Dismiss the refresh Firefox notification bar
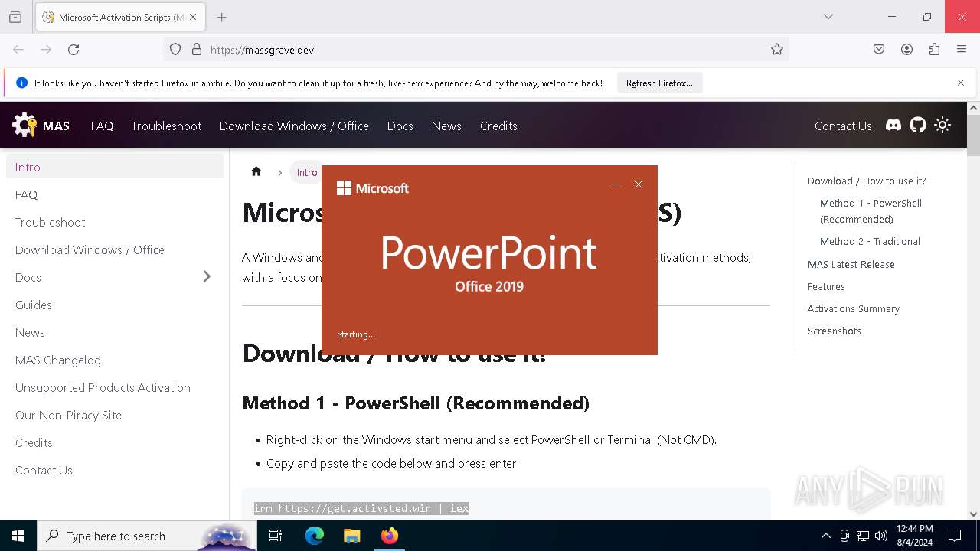Screen dimensions: 980x551 coord(961,83)
